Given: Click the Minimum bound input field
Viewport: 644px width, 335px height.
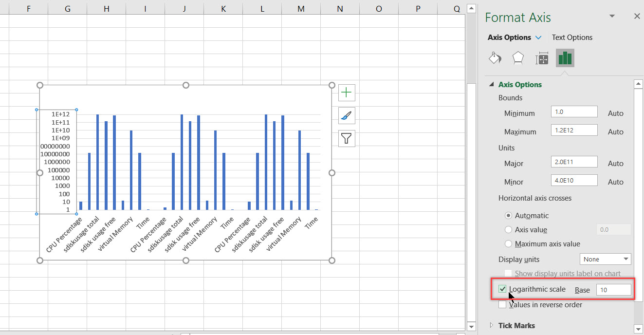Looking at the screenshot, I should pos(574,112).
